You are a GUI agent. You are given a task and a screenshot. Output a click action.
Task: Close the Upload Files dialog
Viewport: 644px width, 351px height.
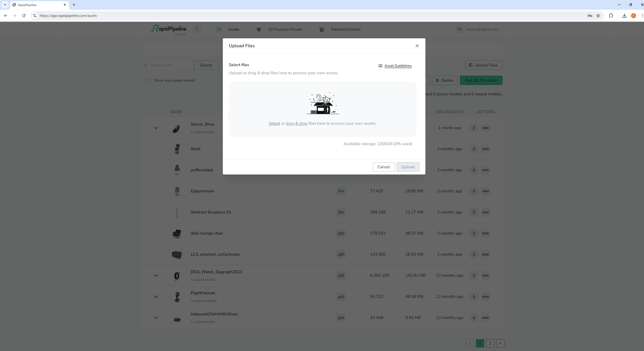click(x=417, y=46)
